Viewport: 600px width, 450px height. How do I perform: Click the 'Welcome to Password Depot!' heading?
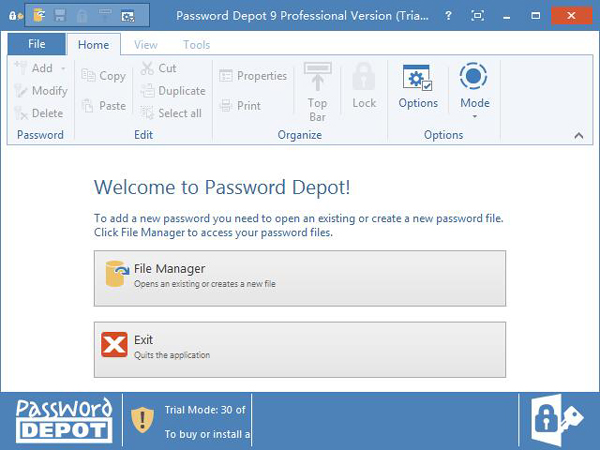[222, 188]
